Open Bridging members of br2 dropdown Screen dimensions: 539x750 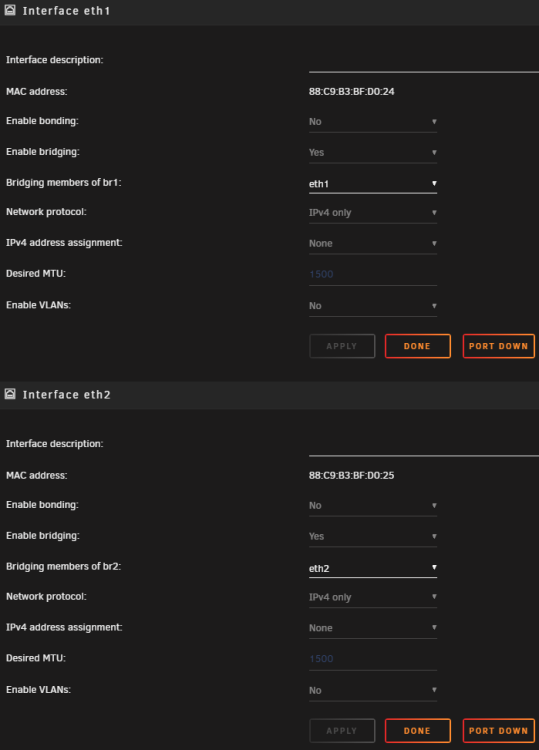pos(373,568)
